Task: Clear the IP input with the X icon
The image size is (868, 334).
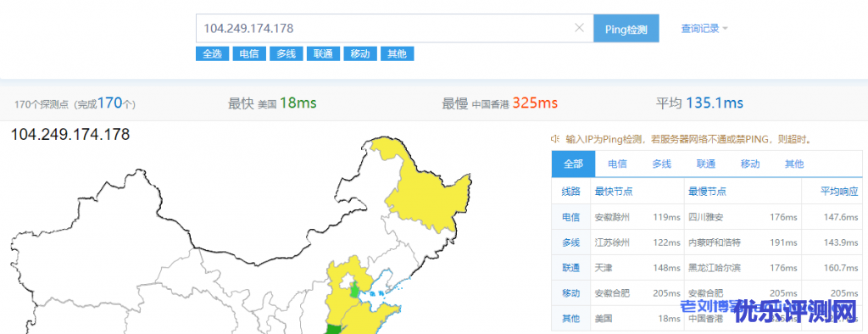Action: tap(579, 28)
